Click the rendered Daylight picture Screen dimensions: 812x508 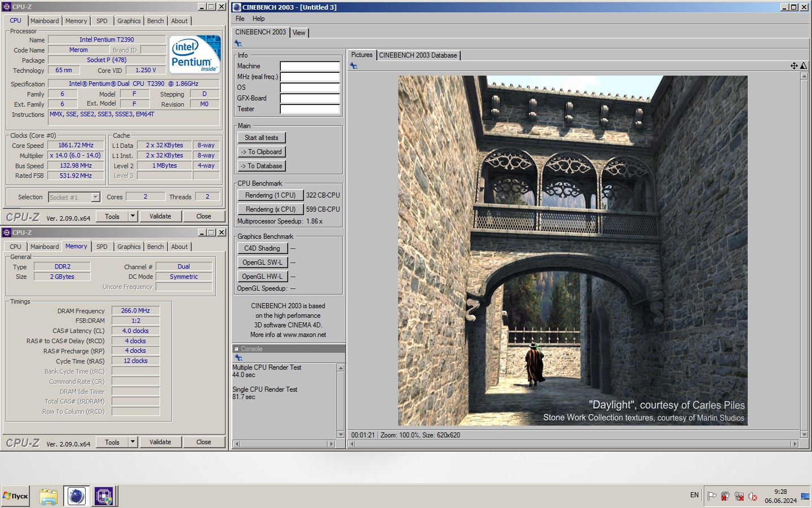[x=572, y=251]
